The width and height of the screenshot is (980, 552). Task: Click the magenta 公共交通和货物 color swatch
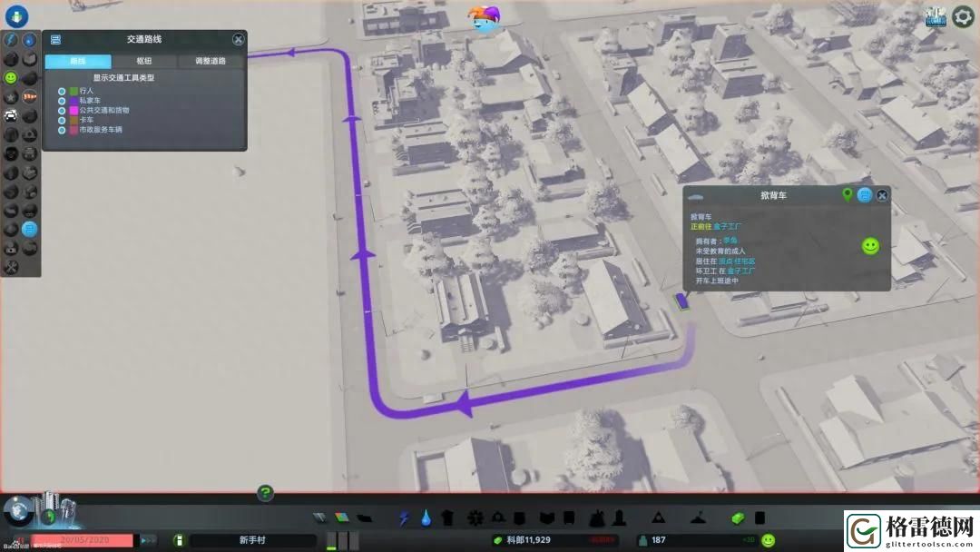[x=73, y=111]
